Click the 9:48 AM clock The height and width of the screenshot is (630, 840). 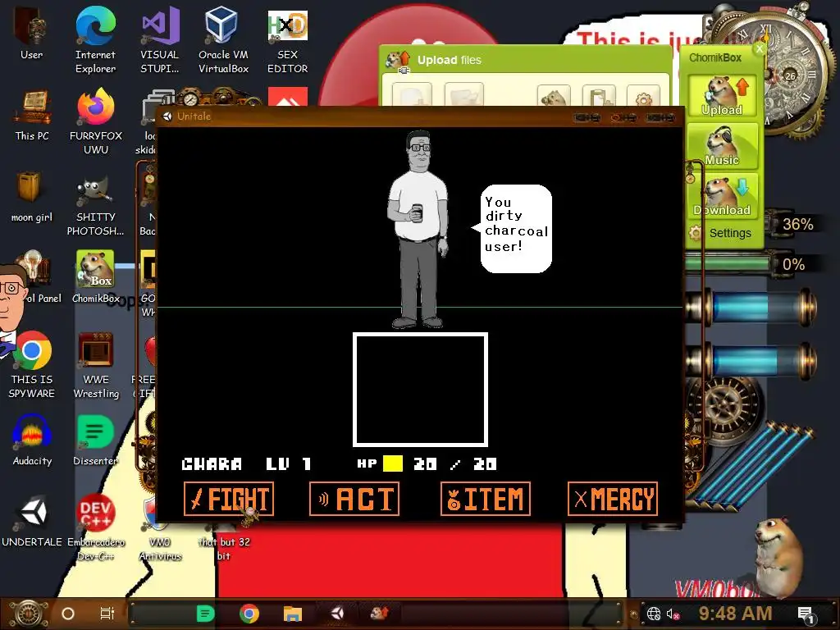tap(735, 614)
